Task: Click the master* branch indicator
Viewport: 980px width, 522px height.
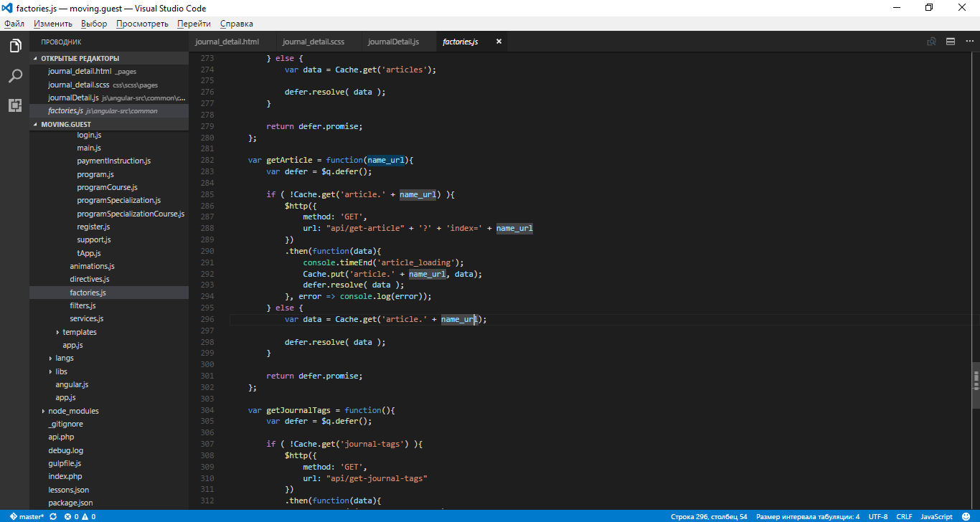Action: pyautogui.click(x=27, y=516)
